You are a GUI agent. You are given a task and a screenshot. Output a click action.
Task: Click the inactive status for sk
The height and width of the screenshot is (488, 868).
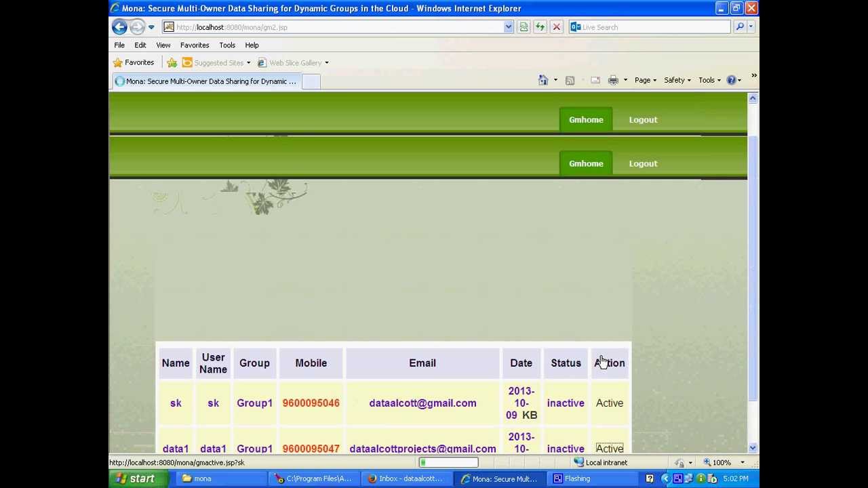pyautogui.click(x=566, y=403)
